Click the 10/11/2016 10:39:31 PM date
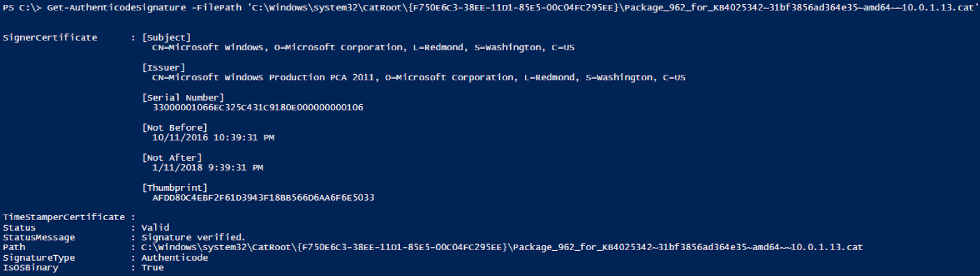 (213, 137)
